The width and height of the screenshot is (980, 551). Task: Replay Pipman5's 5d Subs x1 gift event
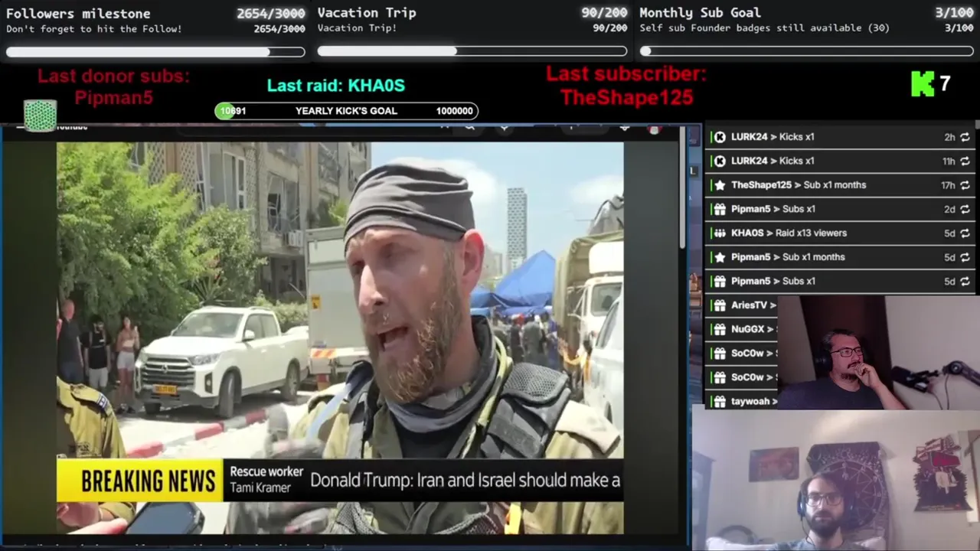(965, 281)
